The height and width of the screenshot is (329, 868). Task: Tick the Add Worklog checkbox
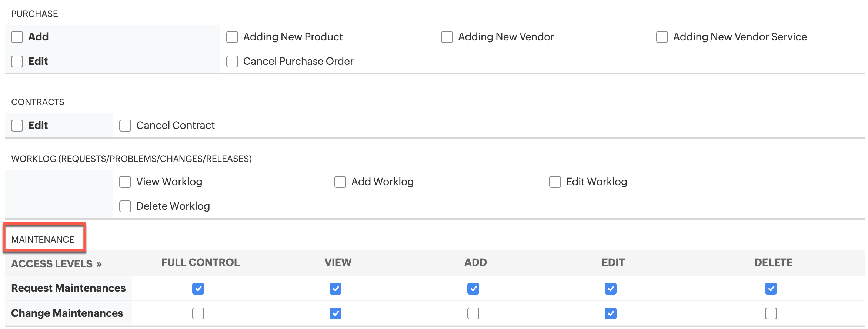[x=340, y=182]
